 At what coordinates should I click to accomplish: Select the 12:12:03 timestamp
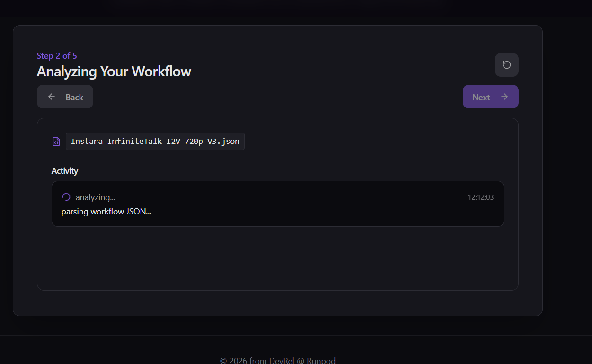tap(480, 197)
